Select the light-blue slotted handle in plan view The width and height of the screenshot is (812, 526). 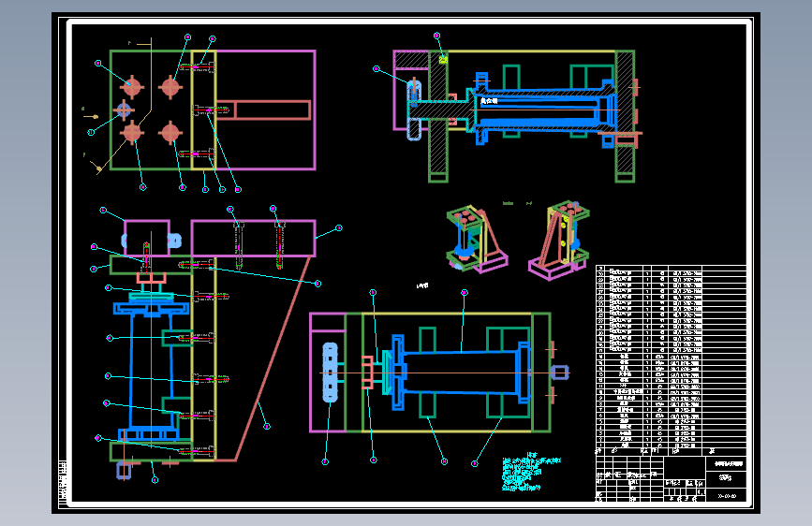(330, 373)
